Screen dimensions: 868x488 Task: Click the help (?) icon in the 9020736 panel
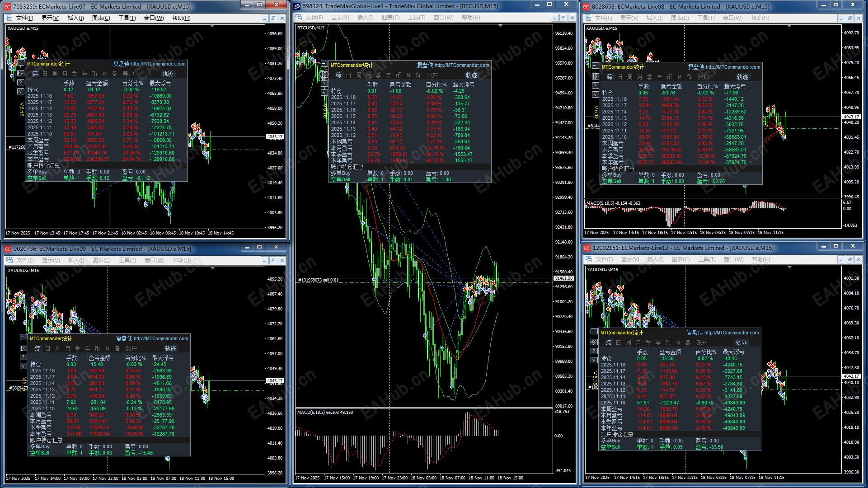point(23,357)
